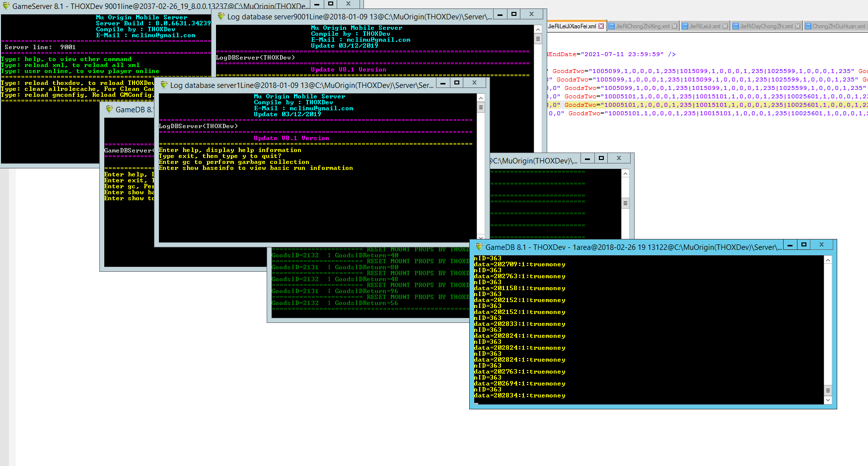Click the save icon on JieRiChongZhiKing.xml tab

pos(612,26)
